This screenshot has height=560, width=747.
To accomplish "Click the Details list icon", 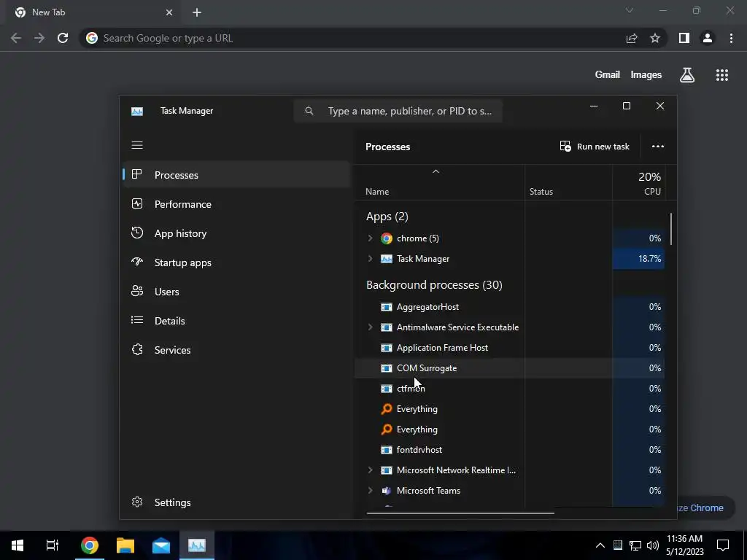I will coord(136,320).
